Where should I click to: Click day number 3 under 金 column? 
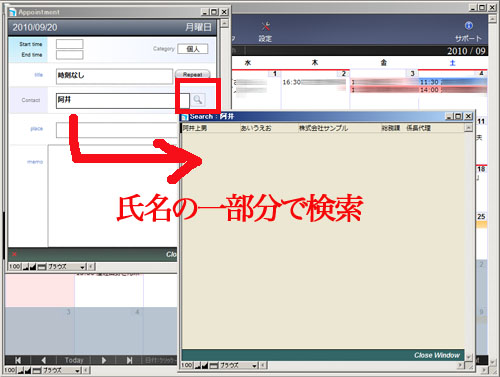[412, 73]
